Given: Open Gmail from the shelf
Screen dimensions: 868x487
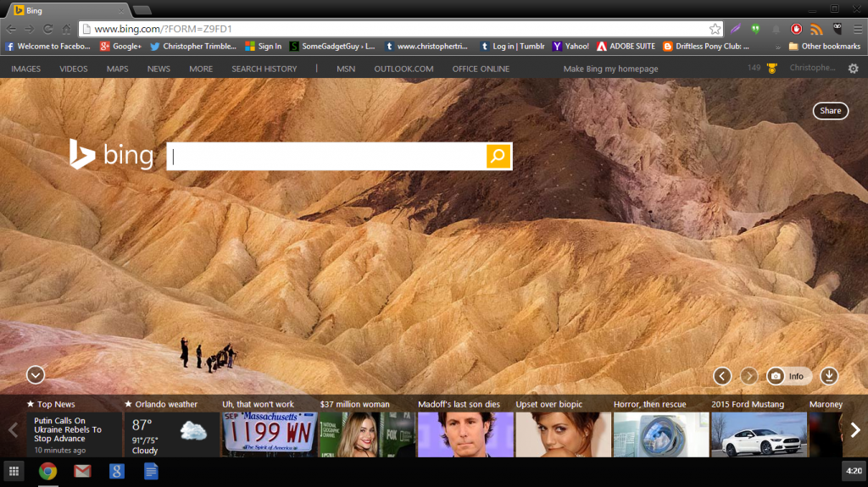Looking at the screenshot, I should click(82, 471).
